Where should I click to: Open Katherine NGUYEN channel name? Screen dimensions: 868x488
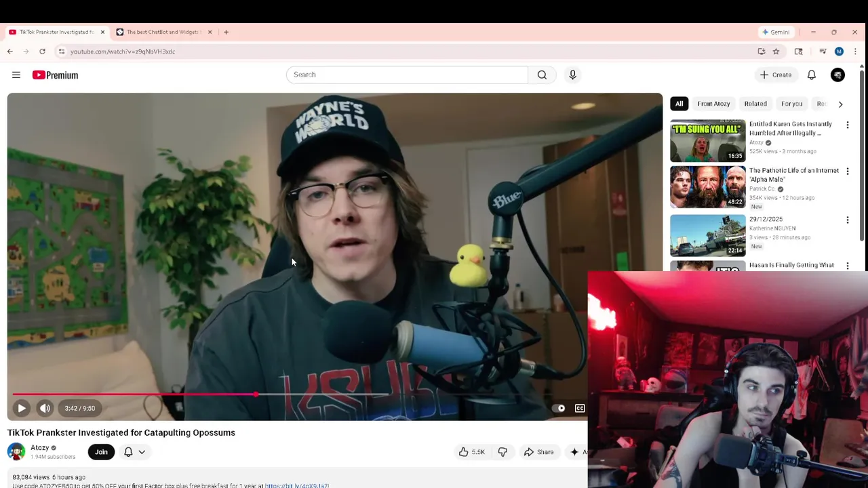pos(772,228)
